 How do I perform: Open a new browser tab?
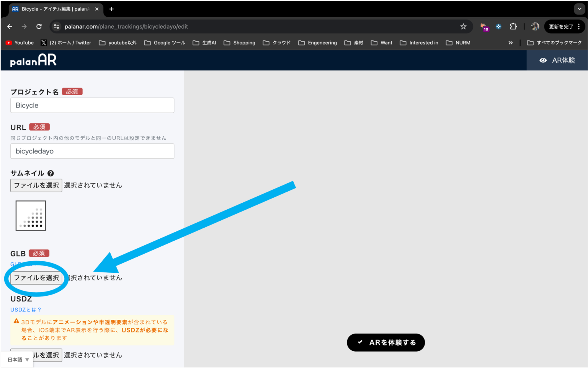111,9
